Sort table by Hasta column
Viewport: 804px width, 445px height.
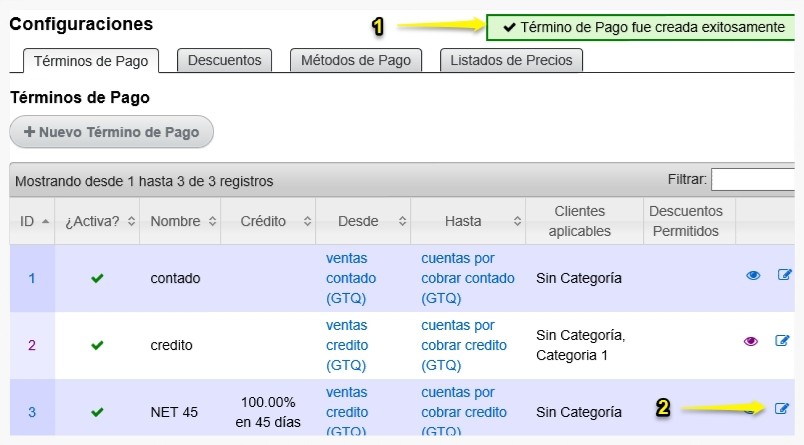click(x=468, y=221)
